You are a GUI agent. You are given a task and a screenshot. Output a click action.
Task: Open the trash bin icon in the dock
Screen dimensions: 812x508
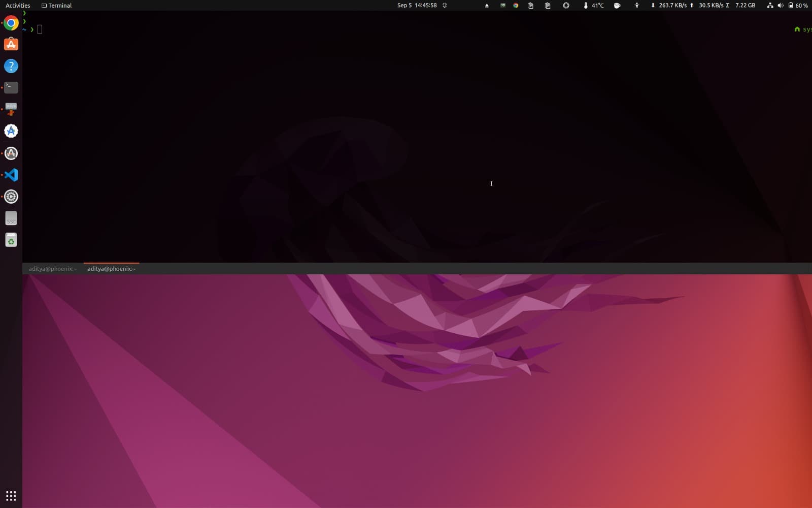[x=11, y=239]
